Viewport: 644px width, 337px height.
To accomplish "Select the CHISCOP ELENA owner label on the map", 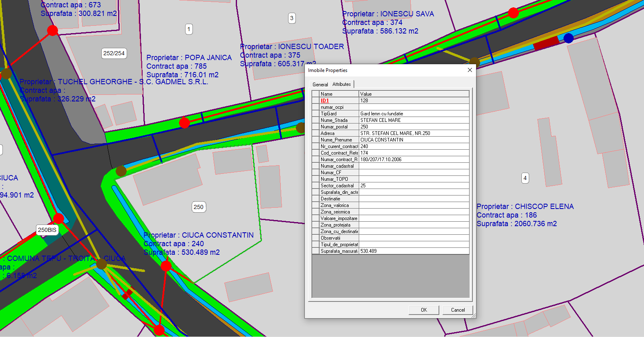I will [x=525, y=207].
